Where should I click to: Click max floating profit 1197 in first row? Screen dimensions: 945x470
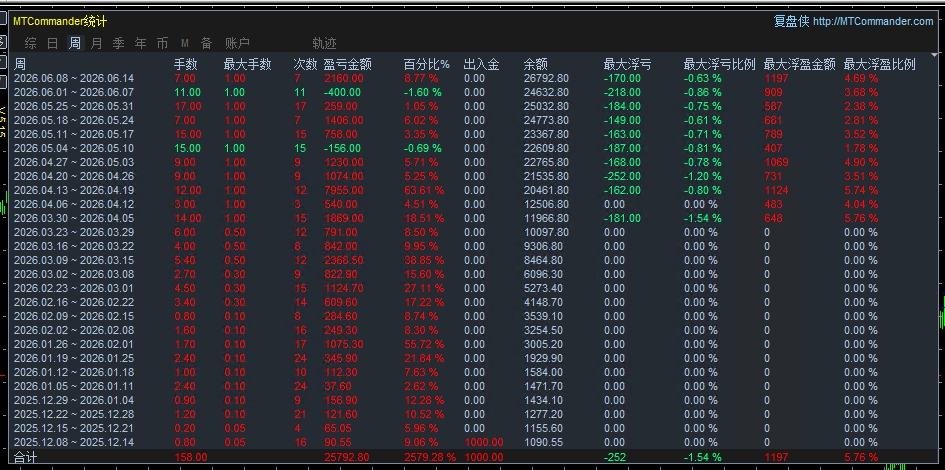(776, 78)
